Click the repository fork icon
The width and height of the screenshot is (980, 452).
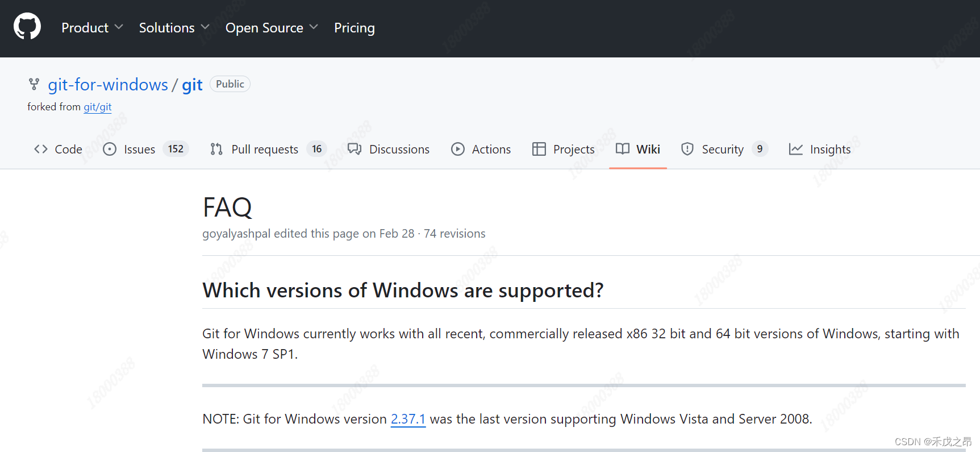coord(34,85)
